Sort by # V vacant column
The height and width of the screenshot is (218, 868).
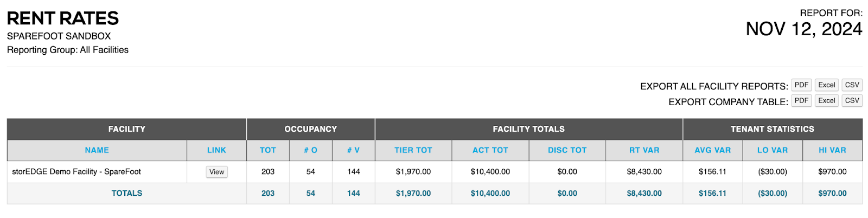click(354, 150)
